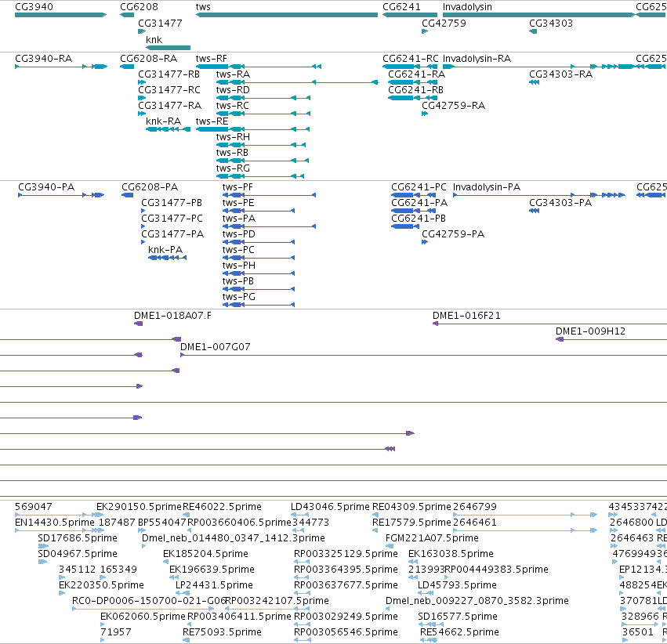Click transcript tws-RB
This screenshot has height=644, width=667.
[x=263, y=161]
